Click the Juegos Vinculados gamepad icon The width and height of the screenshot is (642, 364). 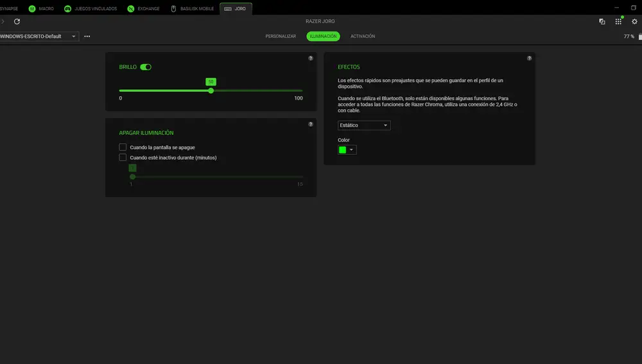click(67, 8)
